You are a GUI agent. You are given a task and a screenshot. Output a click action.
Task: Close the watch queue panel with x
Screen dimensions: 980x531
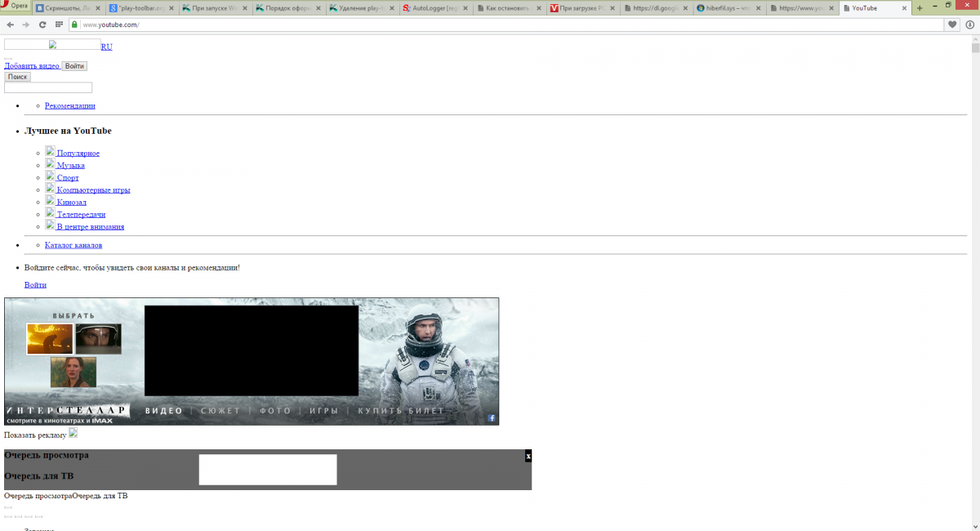(528, 456)
